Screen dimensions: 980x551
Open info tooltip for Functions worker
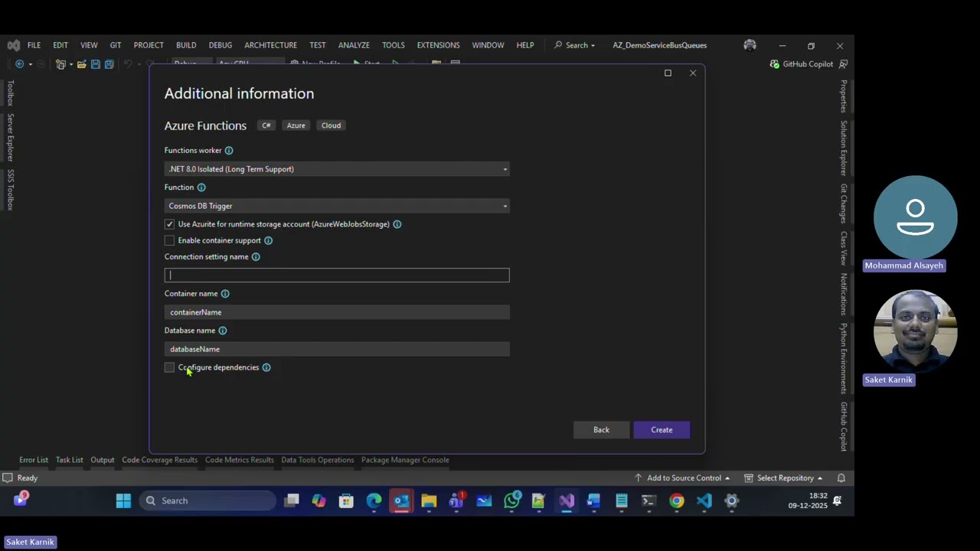pyautogui.click(x=229, y=151)
